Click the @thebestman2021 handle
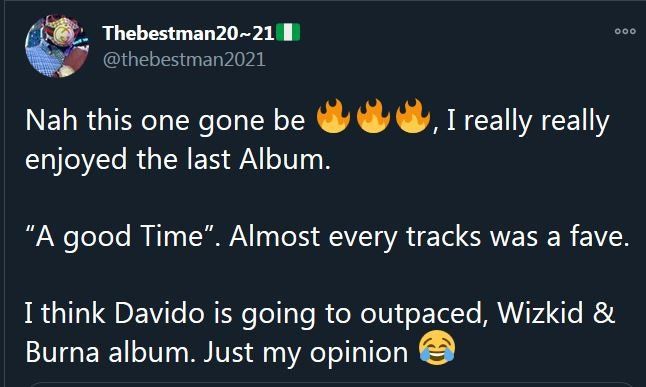The width and height of the screenshot is (646, 387). tap(184, 60)
